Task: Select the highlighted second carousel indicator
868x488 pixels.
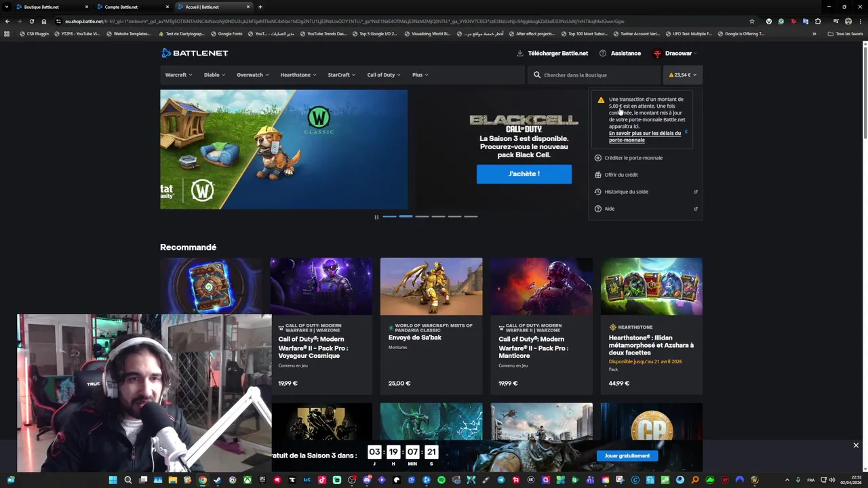Action: 406,216
